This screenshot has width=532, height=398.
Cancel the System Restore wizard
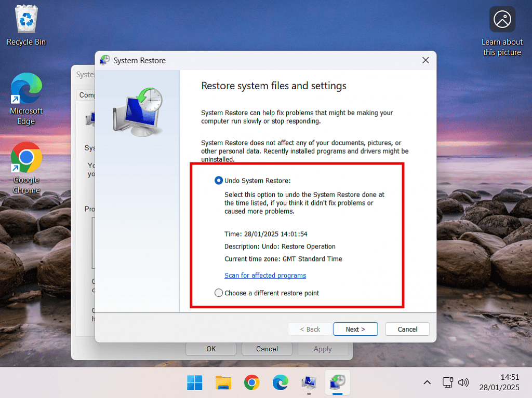pyautogui.click(x=407, y=329)
